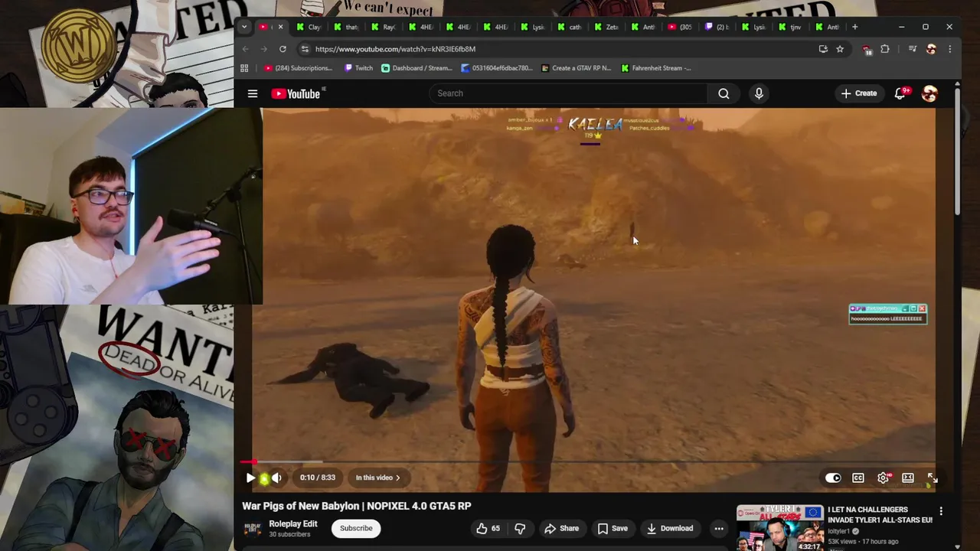The image size is (980, 551).
Task: Close the active YouTube tab
Action: click(x=280, y=27)
